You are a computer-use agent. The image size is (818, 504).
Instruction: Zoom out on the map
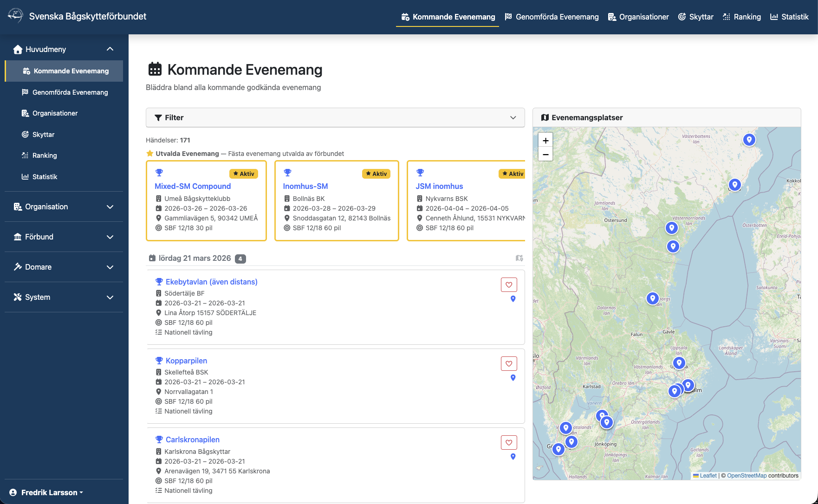pyautogui.click(x=545, y=154)
